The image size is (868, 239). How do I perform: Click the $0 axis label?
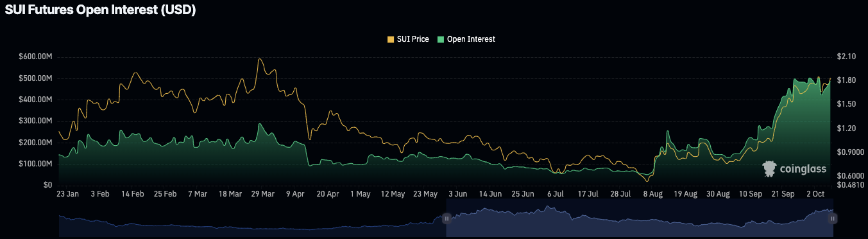pyautogui.click(x=47, y=185)
